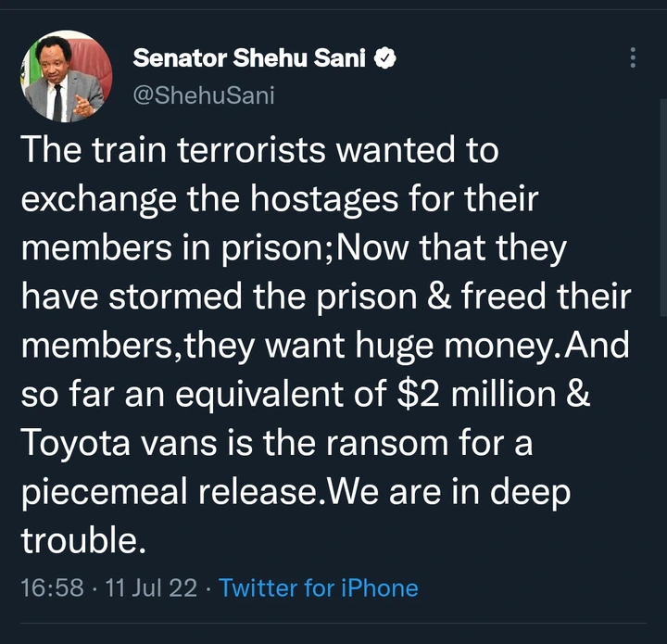
Task: Click the verified badge beside the name
Action: point(385,58)
